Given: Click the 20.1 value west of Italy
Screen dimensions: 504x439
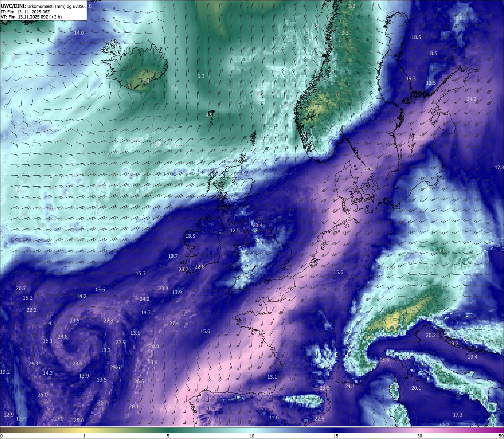Looking at the screenshot, I should point(416,388).
